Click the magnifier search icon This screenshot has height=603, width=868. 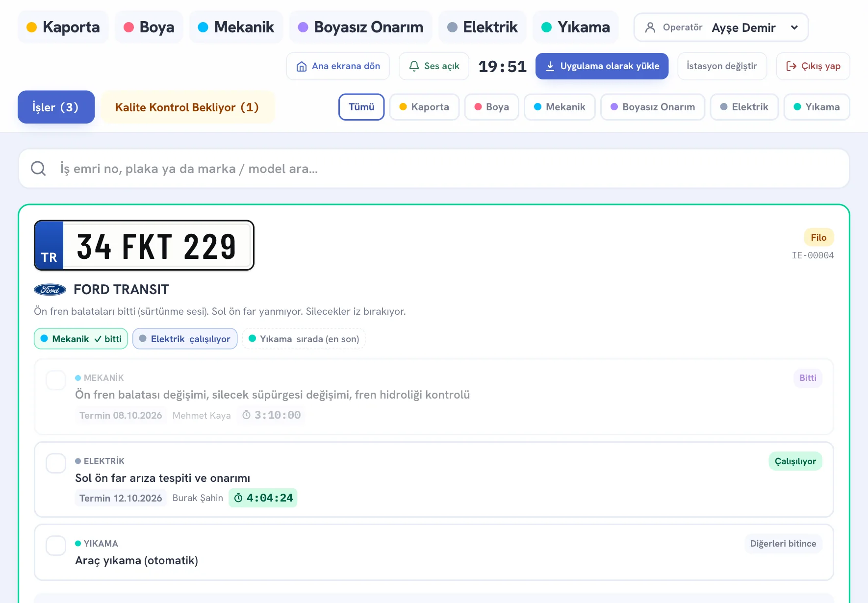pos(38,169)
